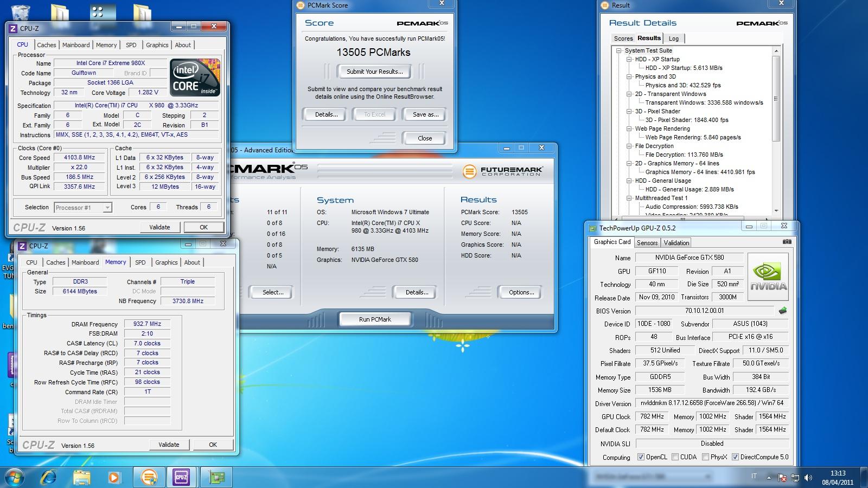Viewport: 868px width, 488px height.
Task: Click the PCMark Score window title icon
Action: coord(302,5)
